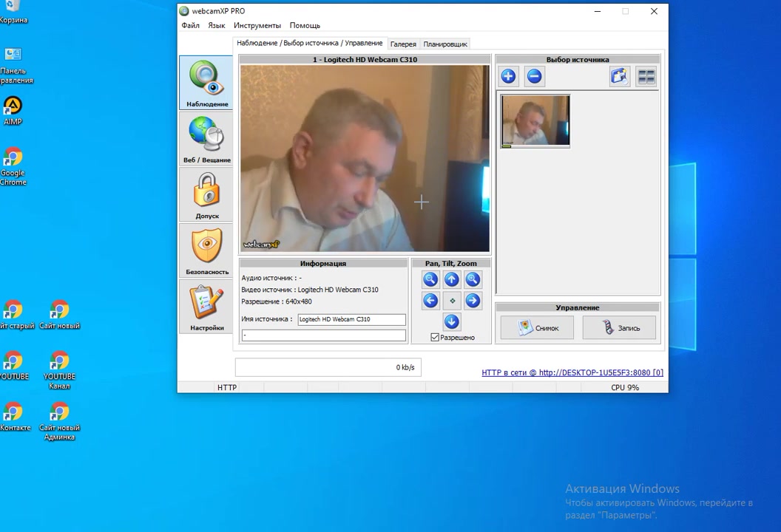Open the Безопасность shield section
Screen dimensions: 781x532
click(x=206, y=250)
